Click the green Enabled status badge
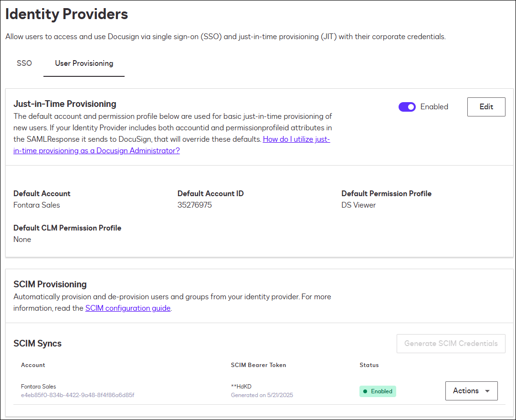516x420 pixels. click(378, 391)
